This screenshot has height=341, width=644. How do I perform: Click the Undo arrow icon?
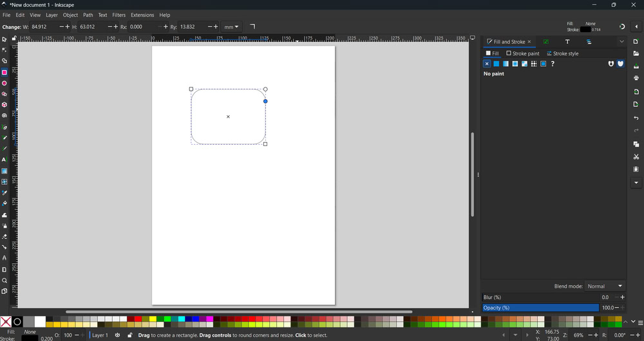click(636, 118)
